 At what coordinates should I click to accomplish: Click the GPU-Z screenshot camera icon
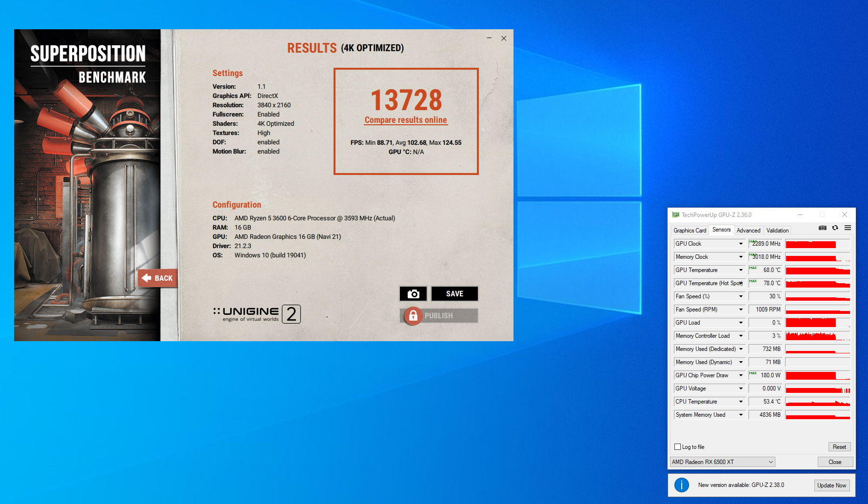click(823, 228)
